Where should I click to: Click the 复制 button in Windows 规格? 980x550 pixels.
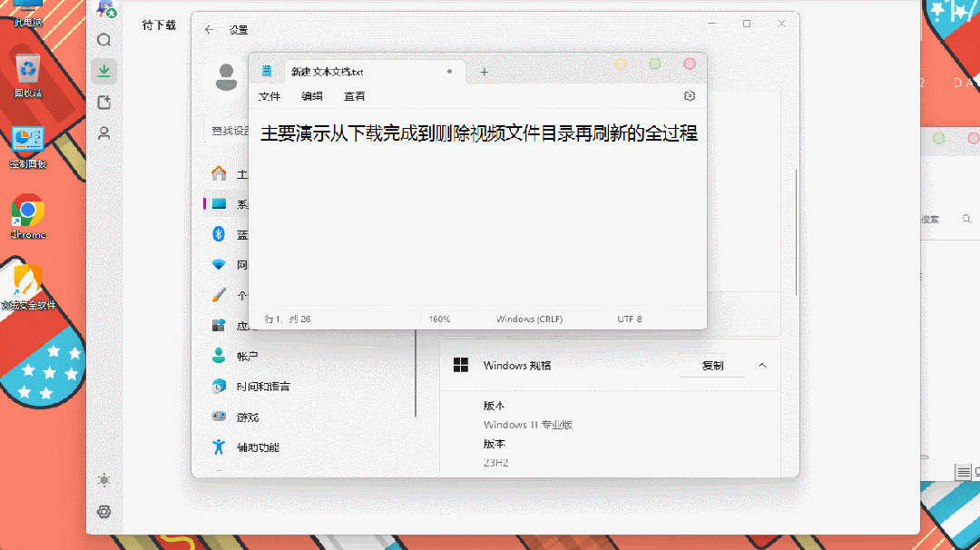coord(712,366)
